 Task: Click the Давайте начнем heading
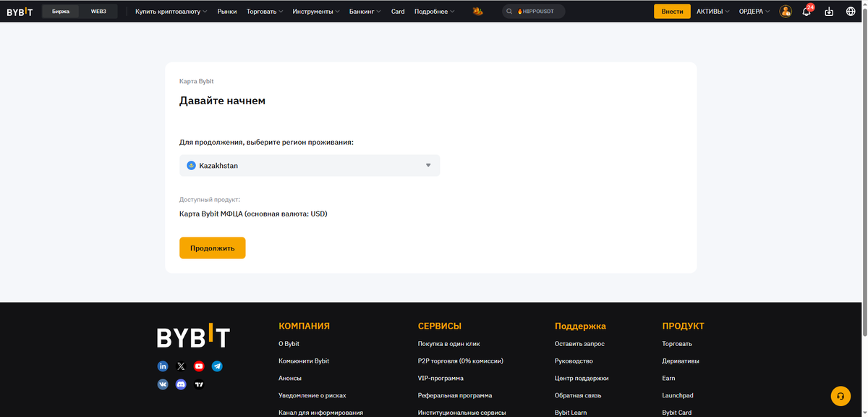[x=222, y=101]
